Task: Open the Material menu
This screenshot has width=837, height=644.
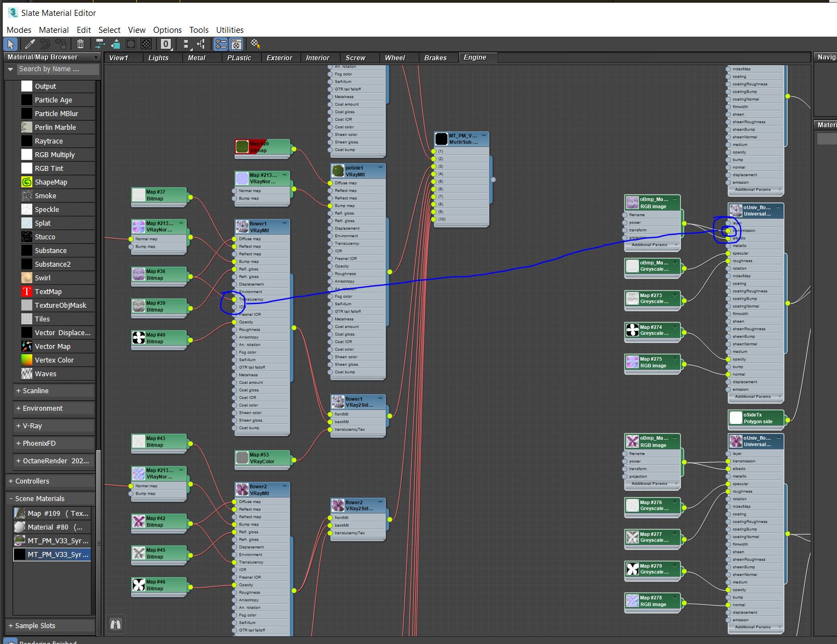Action: pos(54,30)
